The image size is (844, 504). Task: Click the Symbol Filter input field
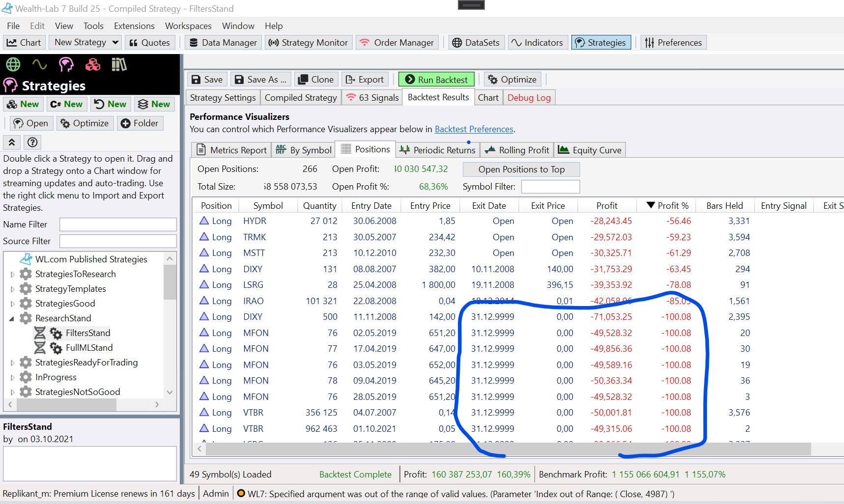point(550,187)
